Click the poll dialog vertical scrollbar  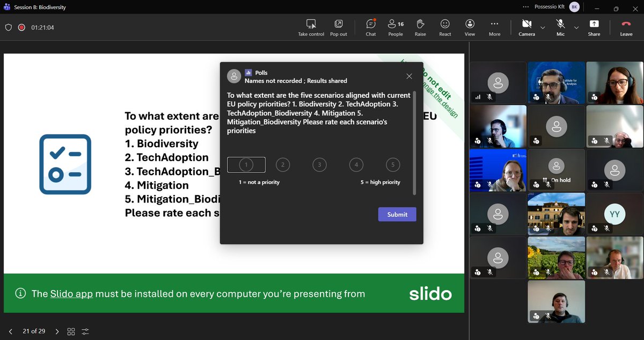point(414,143)
